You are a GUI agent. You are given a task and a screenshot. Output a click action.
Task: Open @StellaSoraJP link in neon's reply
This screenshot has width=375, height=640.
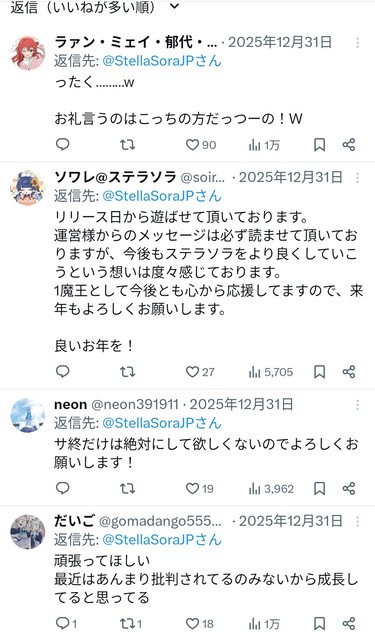(162, 423)
